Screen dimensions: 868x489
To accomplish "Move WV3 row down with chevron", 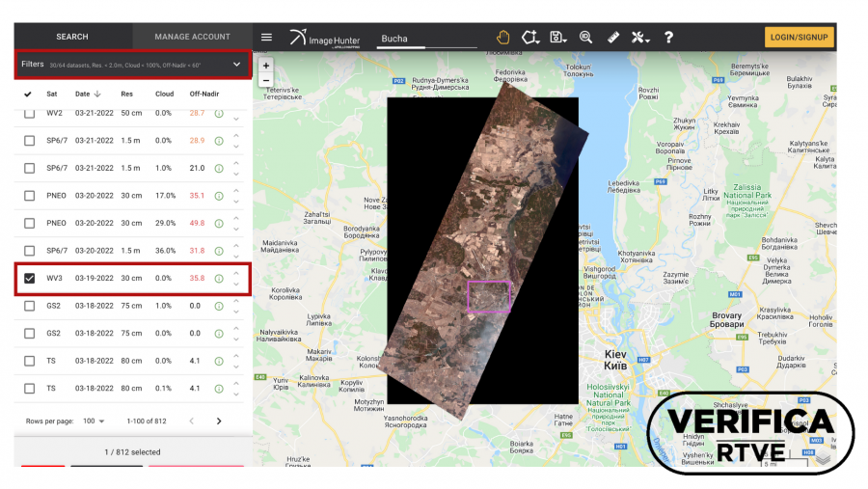I will [236, 285].
